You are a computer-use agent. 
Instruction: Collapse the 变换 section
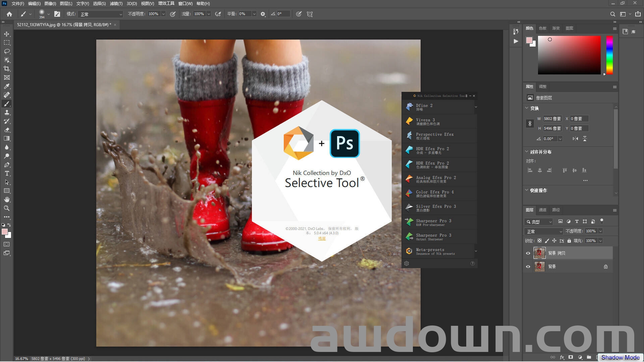pyautogui.click(x=527, y=108)
